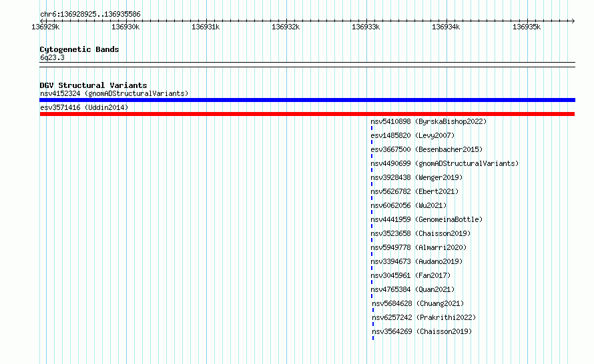The image size is (594, 364).
Task: Select nsv3523658 (Chaisson2019) variant
Action: click(x=420, y=233)
